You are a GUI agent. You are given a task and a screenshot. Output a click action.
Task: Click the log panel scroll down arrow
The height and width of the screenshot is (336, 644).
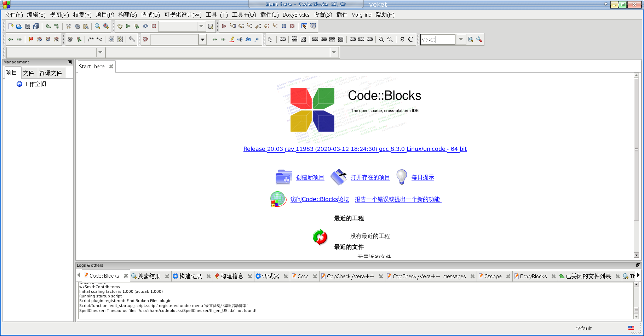636,317
